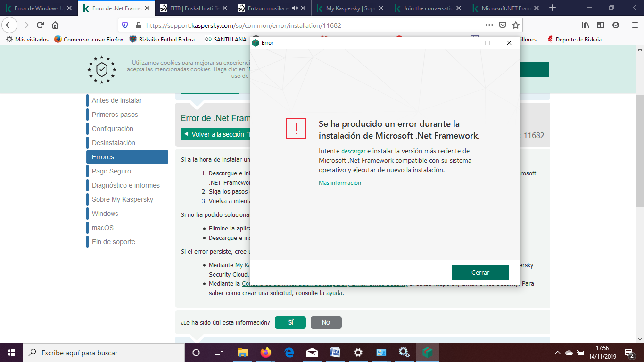Click Cerrar in the Error dialog
The image size is (644, 362).
click(x=480, y=272)
